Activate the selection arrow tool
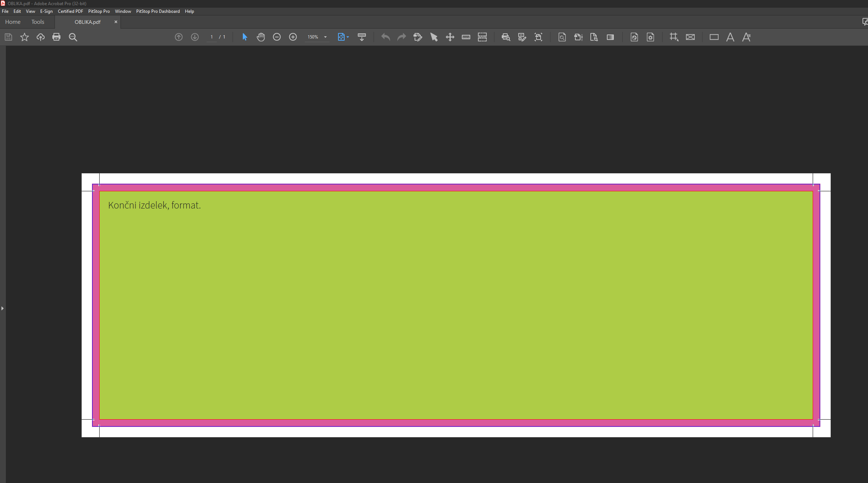868x483 pixels. point(245,37)
